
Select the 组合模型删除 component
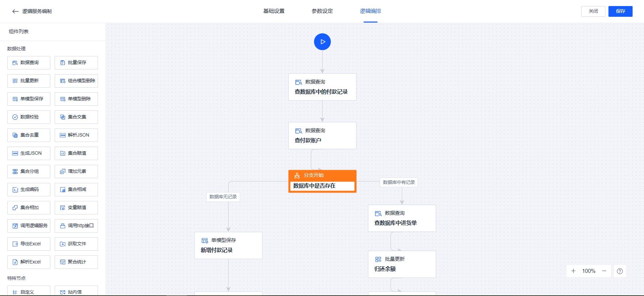click(x=76, y=81)
